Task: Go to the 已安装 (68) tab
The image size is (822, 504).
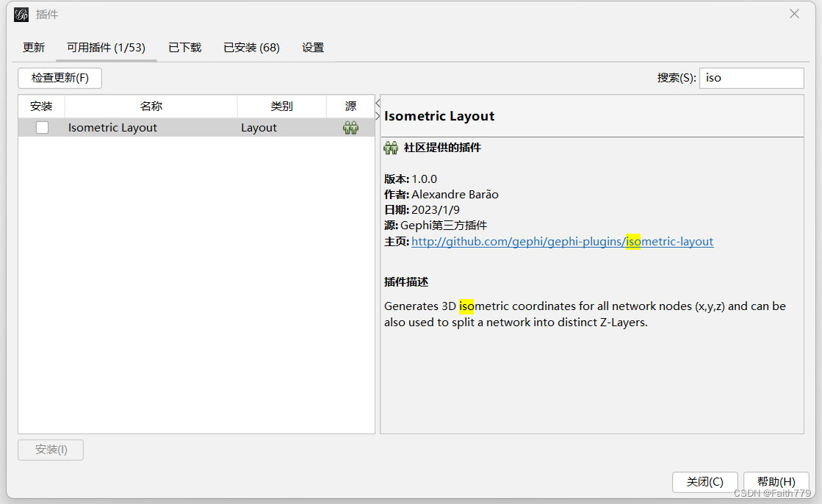Action: point(252,48)
